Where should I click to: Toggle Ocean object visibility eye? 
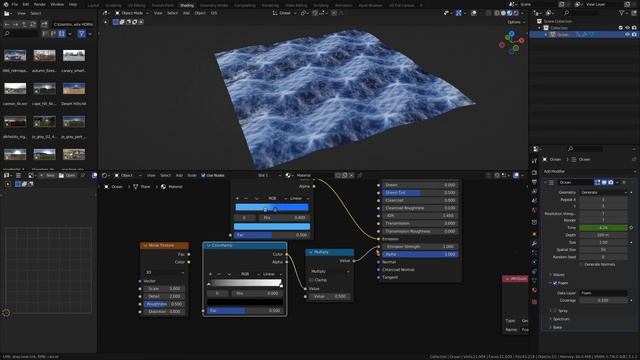coord(627,35)
